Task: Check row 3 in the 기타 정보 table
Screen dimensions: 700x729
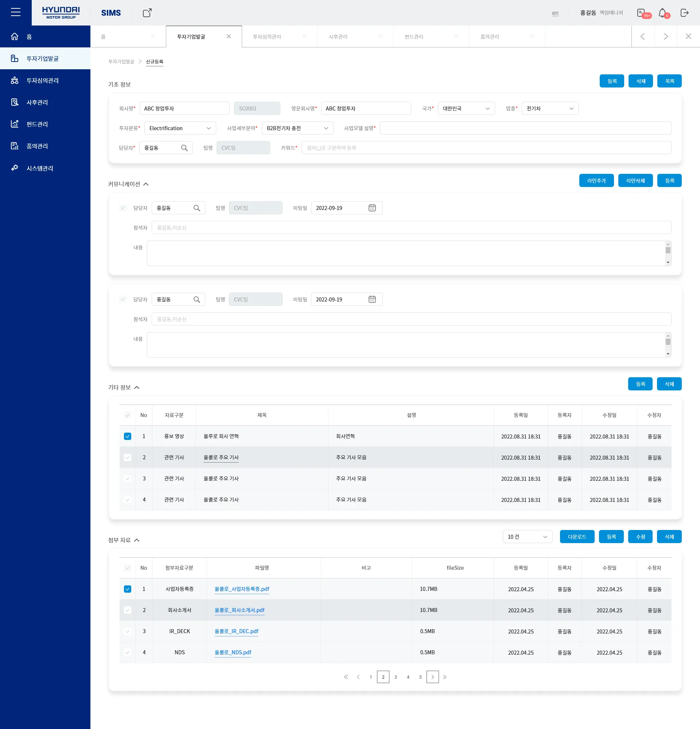Action: pos(128,479)
